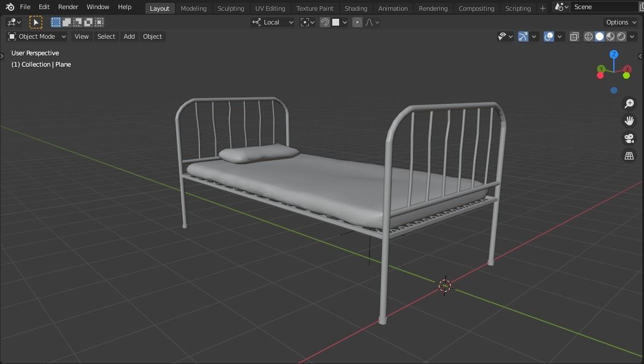
Task: Click the X axis on navigation gizmo
Action: tap(627, 68)
